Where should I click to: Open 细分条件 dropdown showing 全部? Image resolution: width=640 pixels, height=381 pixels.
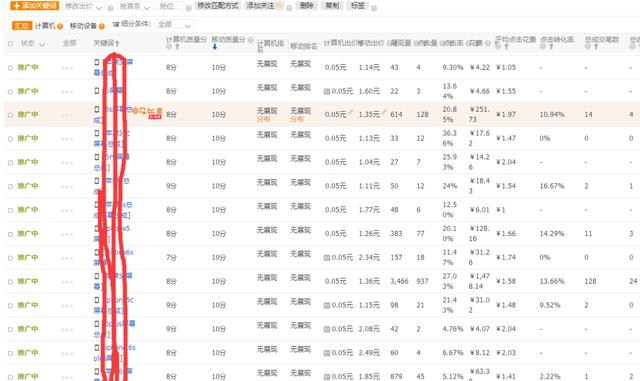pyautogui.click(x=174, y=25)
